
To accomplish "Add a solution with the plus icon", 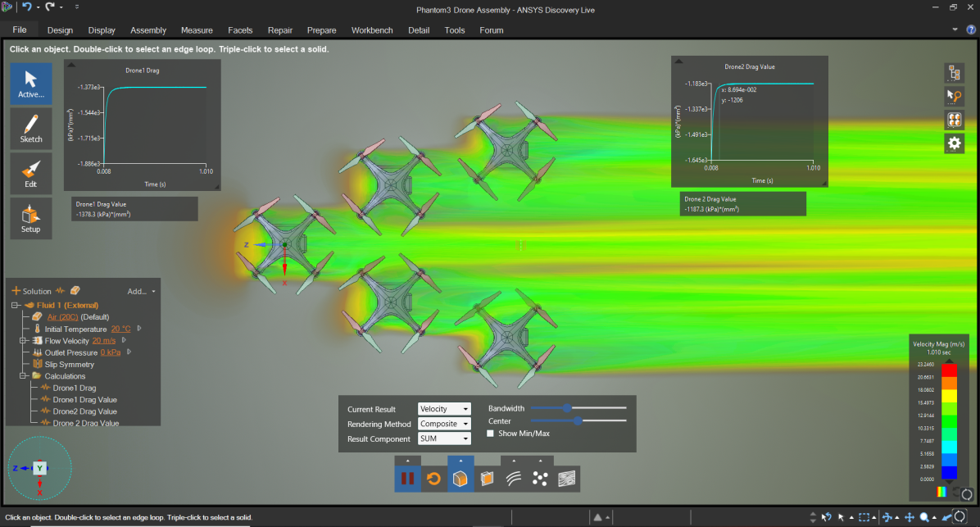I will coord(16,291).
